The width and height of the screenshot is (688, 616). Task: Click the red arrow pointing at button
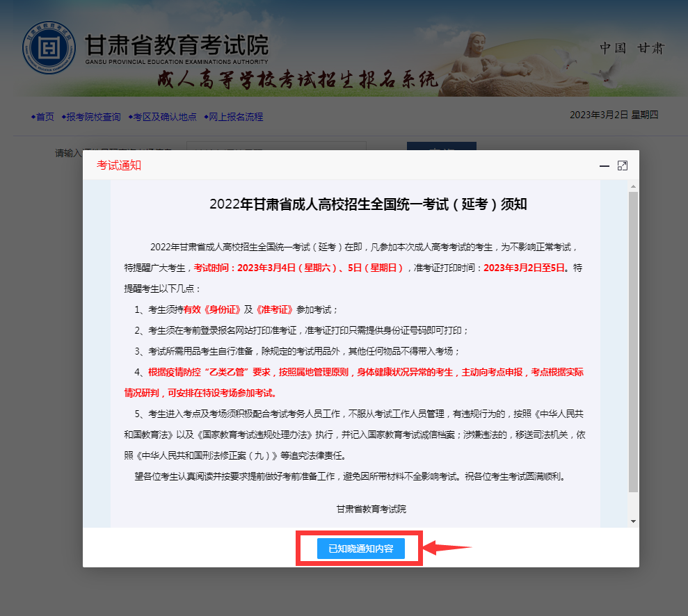tap(449, 548)
